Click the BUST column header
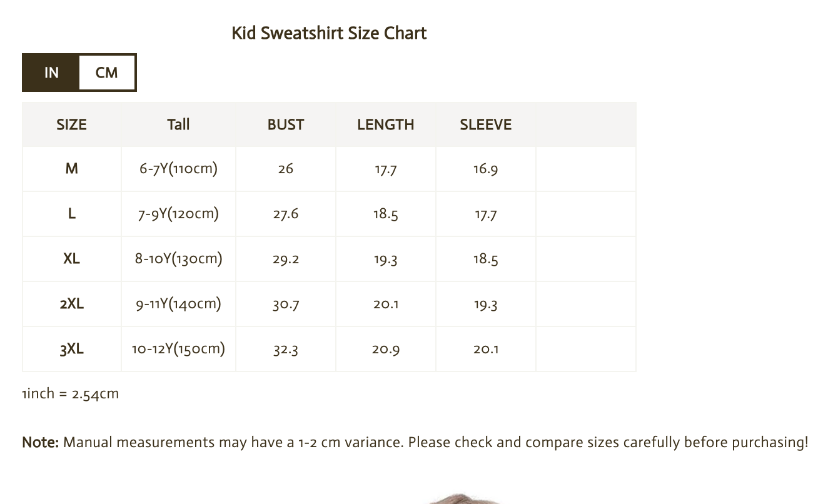This screenshot has height=504, width=838. tap(286, 124)
